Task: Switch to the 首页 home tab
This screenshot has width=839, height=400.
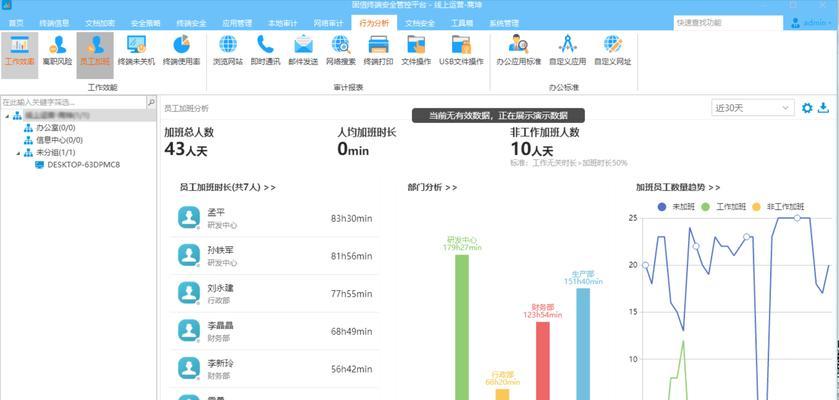Action: (16, 24)
